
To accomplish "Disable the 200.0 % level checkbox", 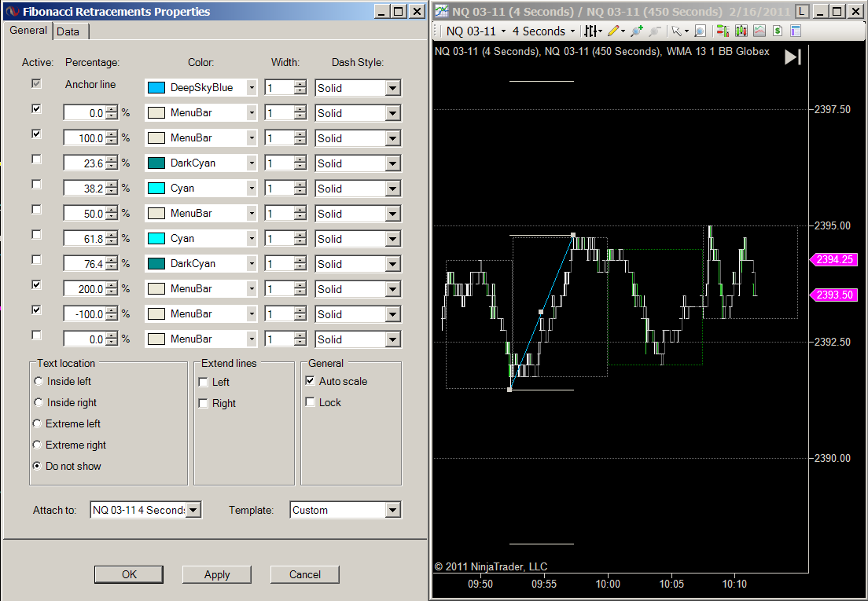I will tap(36, 284).
